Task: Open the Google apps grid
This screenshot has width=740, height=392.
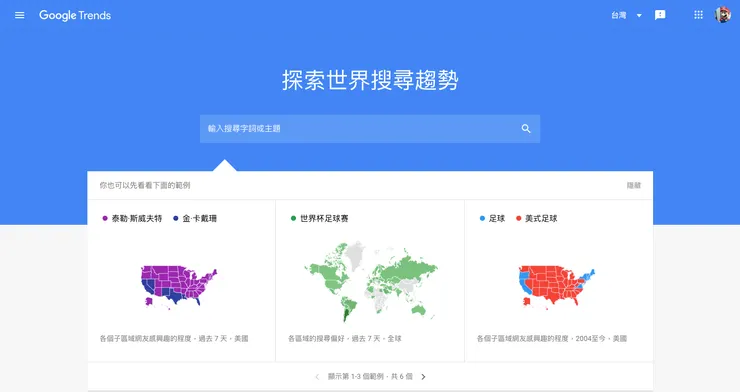Action: pyautogui.click(x=698, y=15)
